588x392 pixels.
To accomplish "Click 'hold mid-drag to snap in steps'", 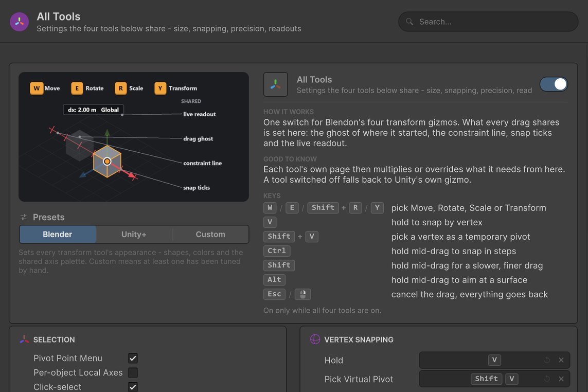I will [x=454, y=251].
